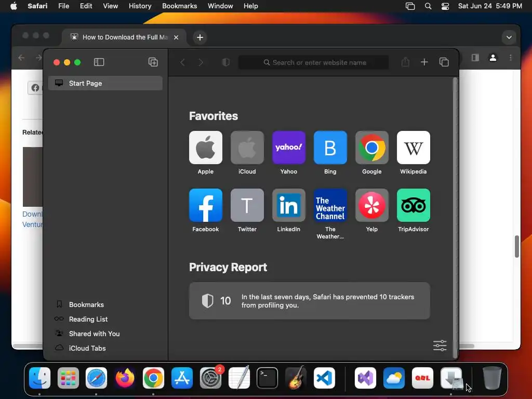Click the Spotlight search icon in menu bar
The height and width of the screenshot is (399, 532).
(x=428, y=6)
